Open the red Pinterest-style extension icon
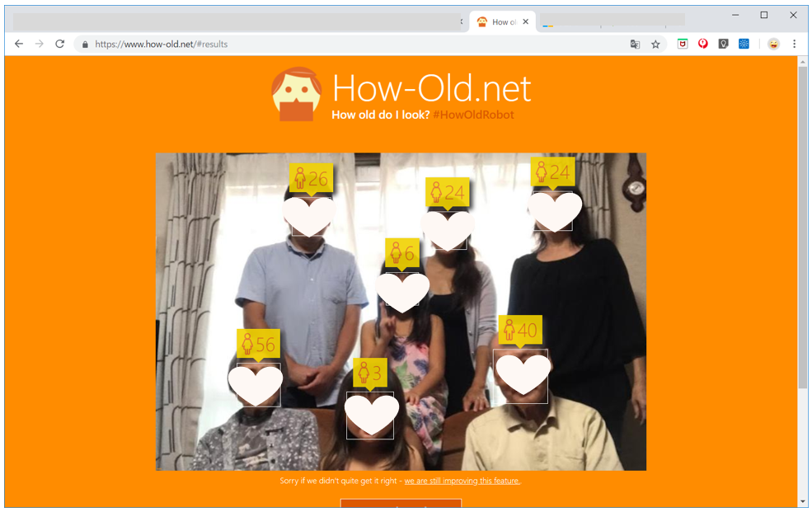This screenshot has width=812, height=512. pyautogui.click(x=702, y=44)
